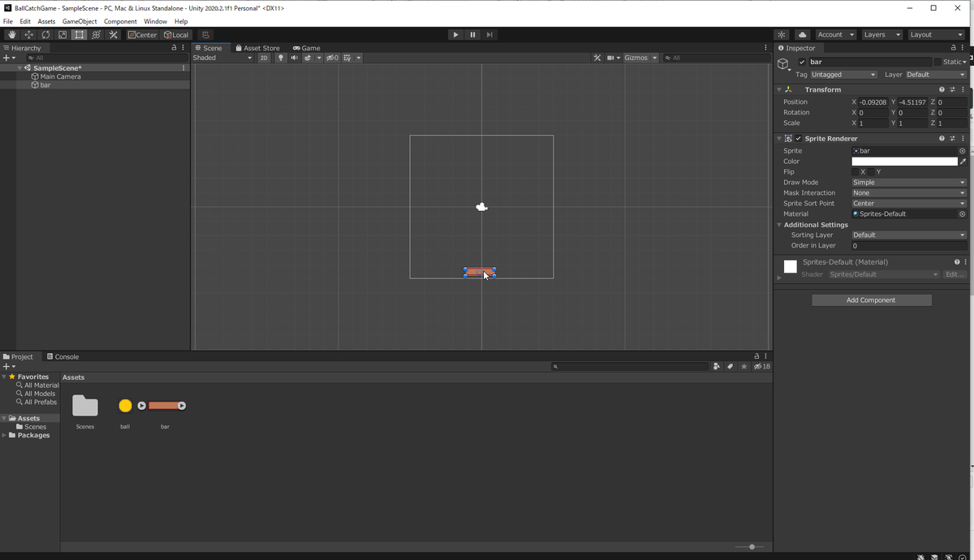Lock the Inspector panel

[x=954, y=48]
